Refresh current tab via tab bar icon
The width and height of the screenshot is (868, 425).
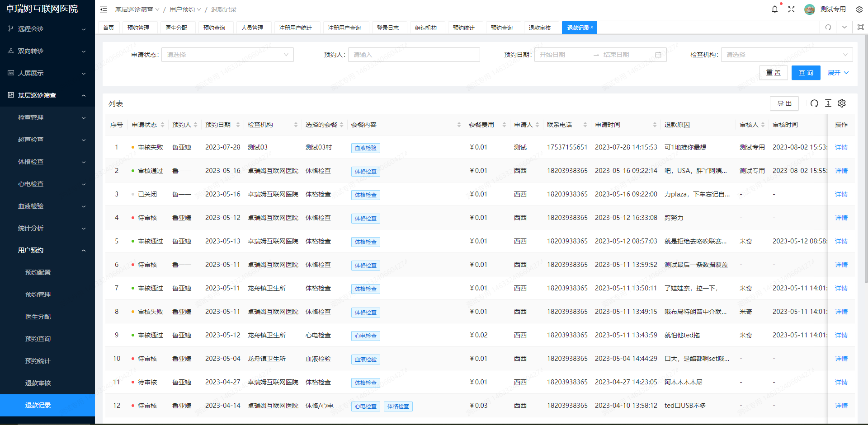coord(828,28)
